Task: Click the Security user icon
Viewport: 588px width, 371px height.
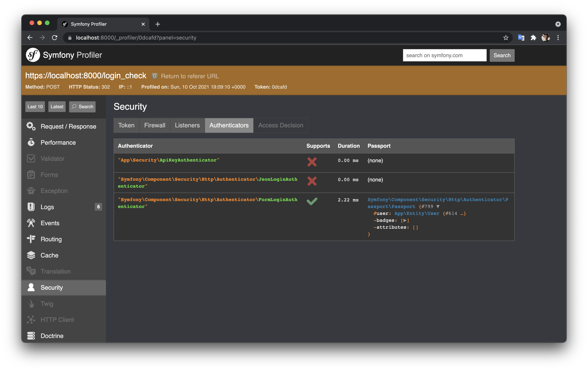Action: click(x=31, y=287)
